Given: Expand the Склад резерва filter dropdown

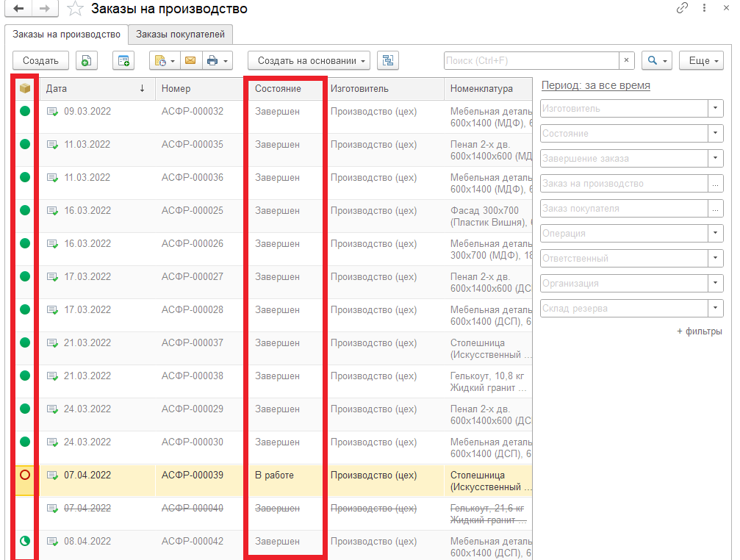Looking at the screenshot, I should coord(716,308).
